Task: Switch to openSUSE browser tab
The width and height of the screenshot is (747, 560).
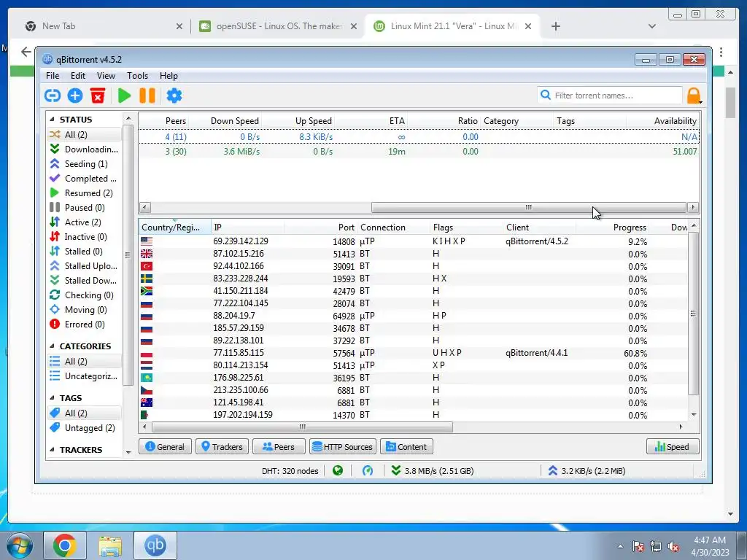Action: click(x=278, y=26)
